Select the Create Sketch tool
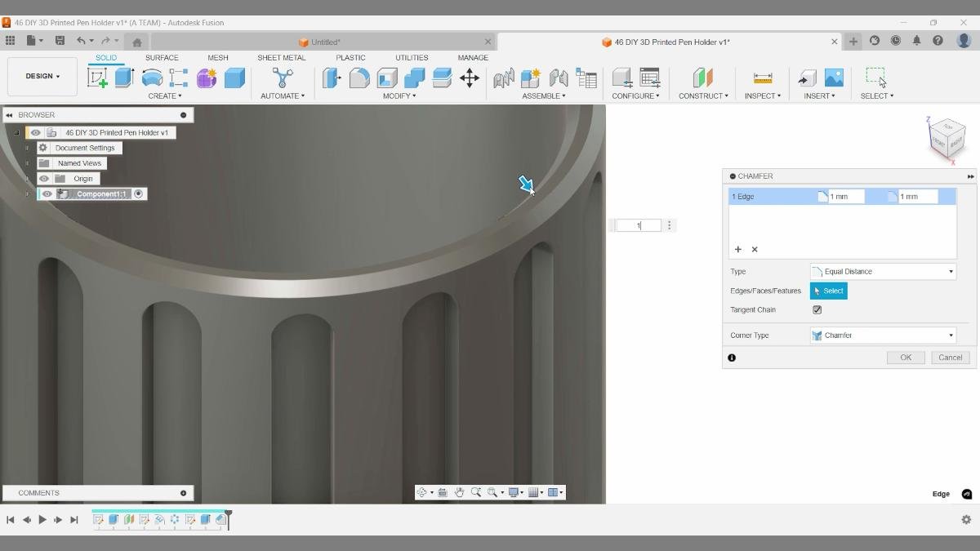Screen dimensions: 980x551 pos(99,78)
